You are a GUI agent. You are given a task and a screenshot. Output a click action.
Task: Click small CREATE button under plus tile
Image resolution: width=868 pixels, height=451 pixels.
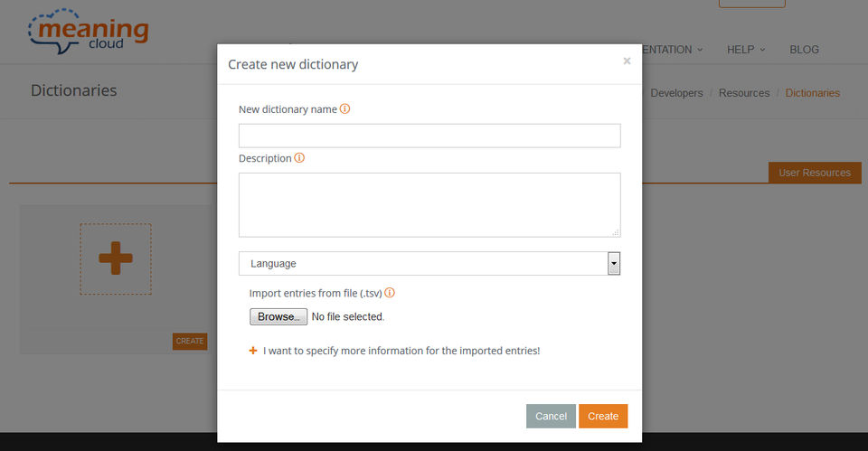190,342
